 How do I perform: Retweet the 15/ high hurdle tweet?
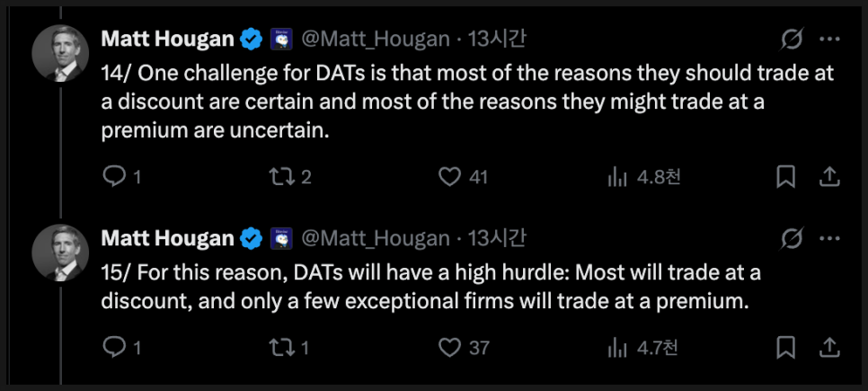[281, 347]
